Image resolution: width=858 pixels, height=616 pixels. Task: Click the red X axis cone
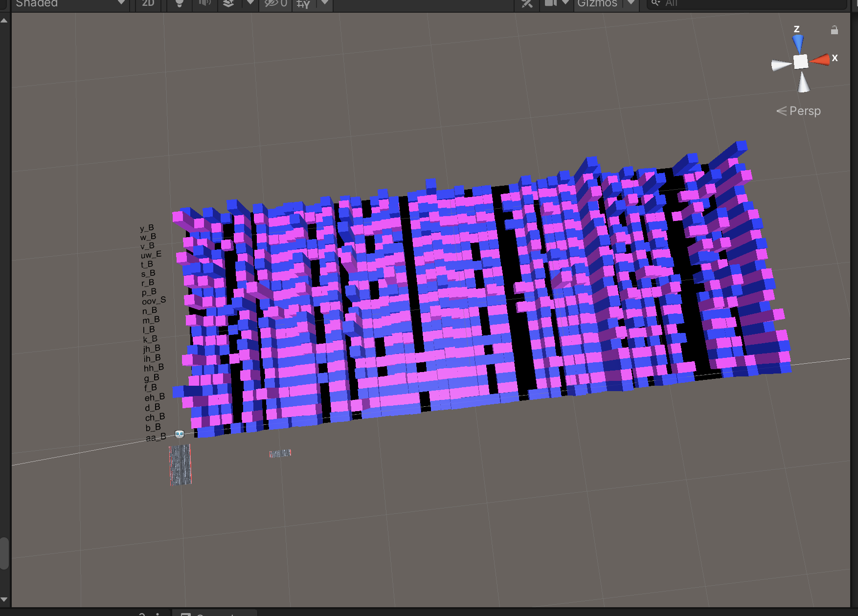pos(821,60)
